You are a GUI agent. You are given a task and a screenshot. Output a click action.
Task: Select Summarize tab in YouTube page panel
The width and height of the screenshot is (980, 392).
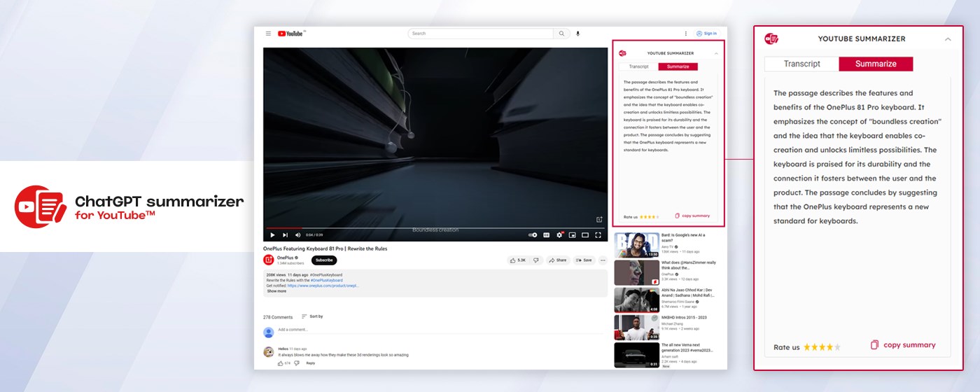coord(678,66)
